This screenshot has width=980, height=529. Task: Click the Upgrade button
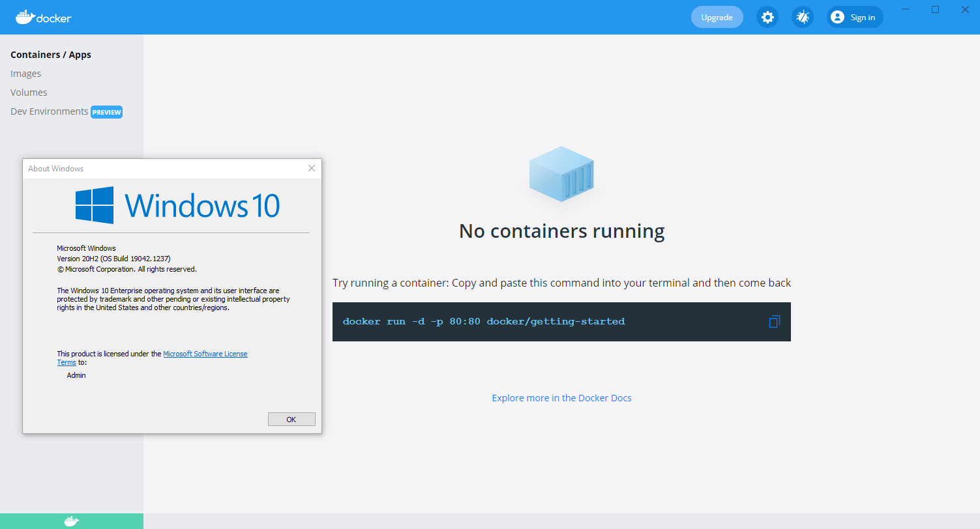click(x=717, y=17)
